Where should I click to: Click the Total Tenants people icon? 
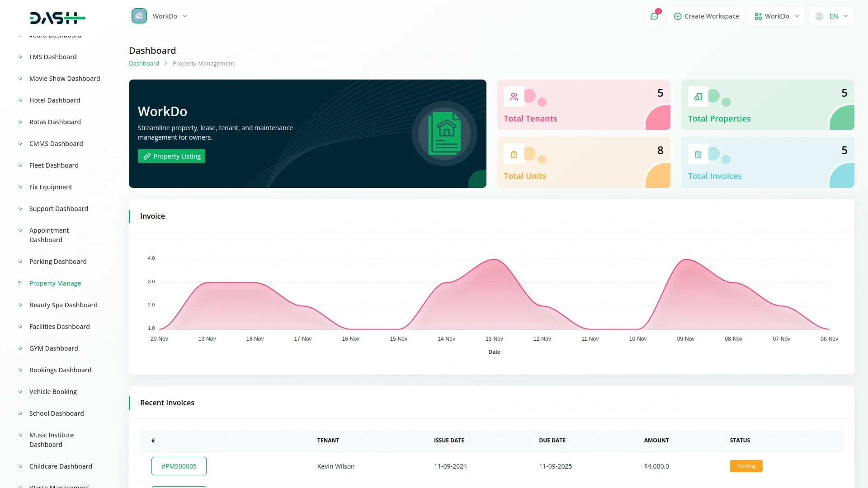(514, 97)
